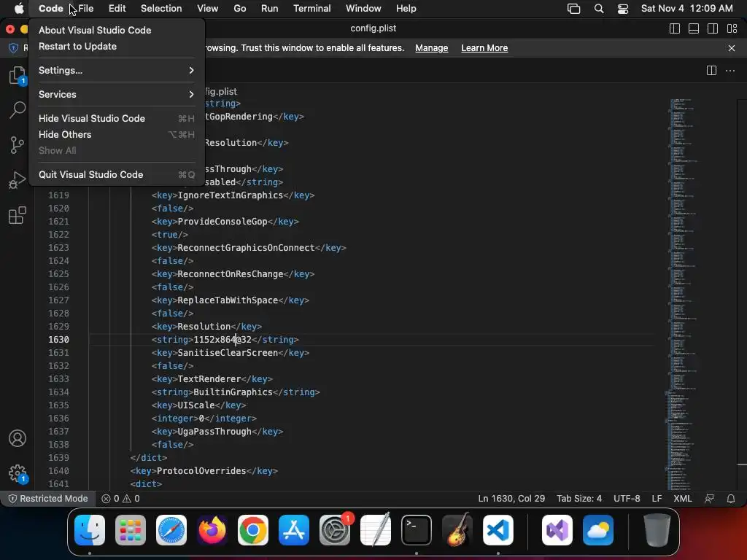Select About Visual Studio Code
The width and height of the screenshot is (747, 560).
click(x=117, y=30)
